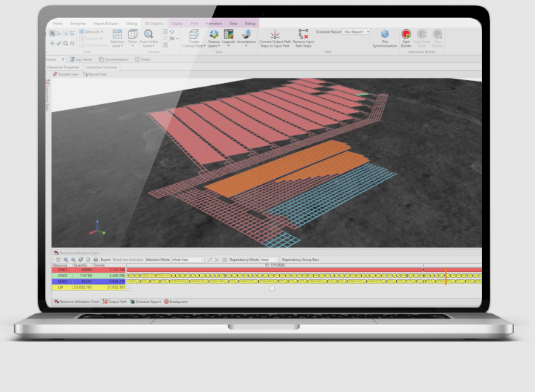Screen dimensions: 535x392
Task: Click tonnes value 1,122,146
Action: [117, 270]
